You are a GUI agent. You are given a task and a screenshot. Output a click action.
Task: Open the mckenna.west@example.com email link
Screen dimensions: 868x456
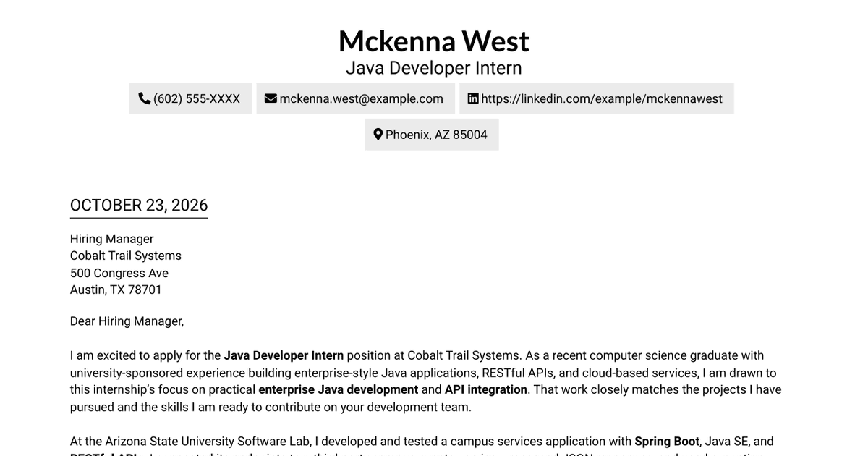point(361,98)
